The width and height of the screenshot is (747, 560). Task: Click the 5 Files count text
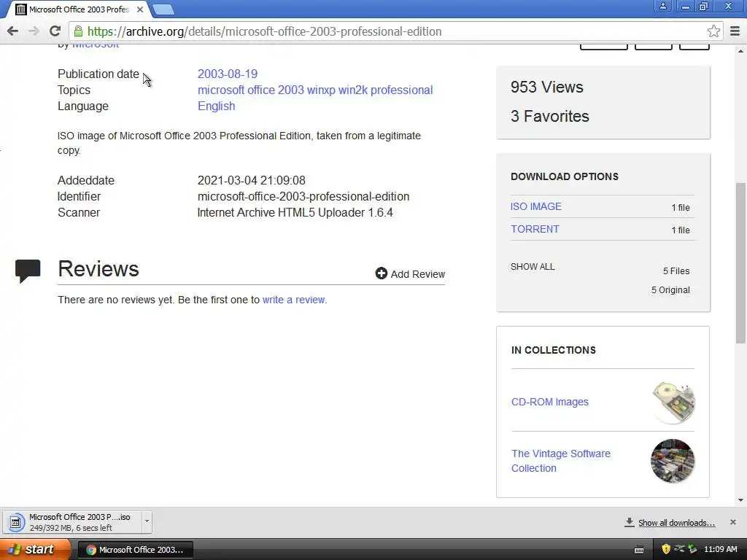click(x=676, y=271)
